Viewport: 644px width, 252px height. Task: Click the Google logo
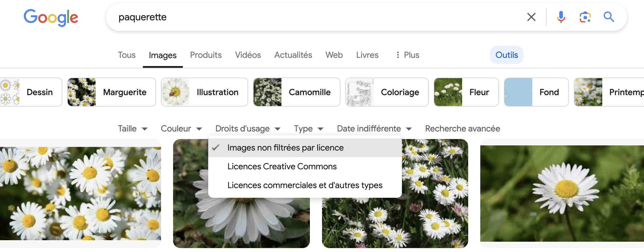[51, 17]
